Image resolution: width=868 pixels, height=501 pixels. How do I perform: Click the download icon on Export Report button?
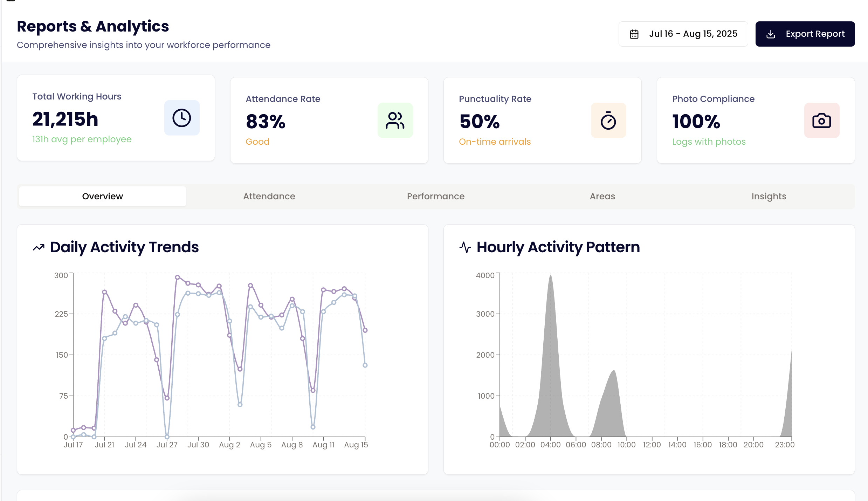pyautogui.click(x=771, y=34)
